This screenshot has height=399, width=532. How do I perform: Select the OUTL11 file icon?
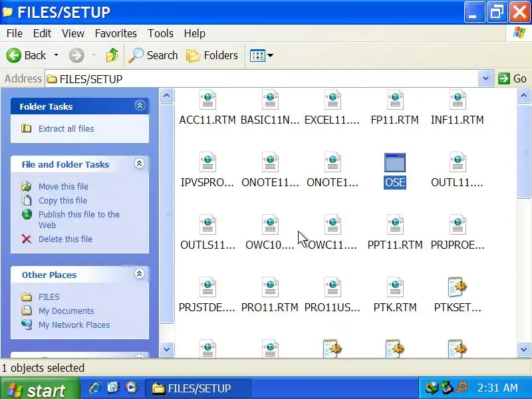point(458,162)
